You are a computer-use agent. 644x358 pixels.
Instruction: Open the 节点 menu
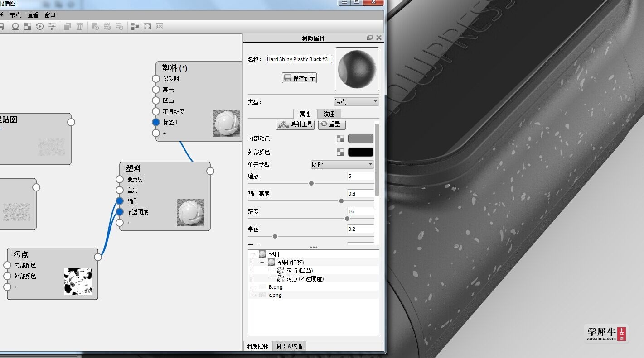(x=15, y=15)
